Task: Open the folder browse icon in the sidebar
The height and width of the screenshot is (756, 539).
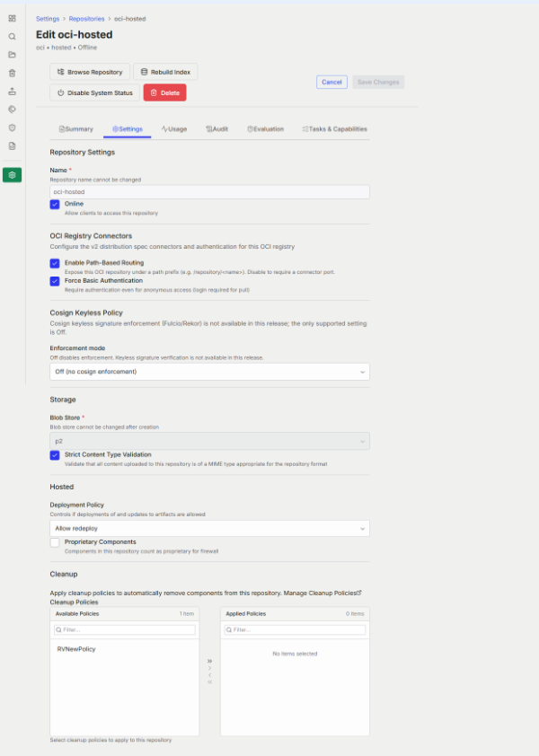Action: (12, 55)
